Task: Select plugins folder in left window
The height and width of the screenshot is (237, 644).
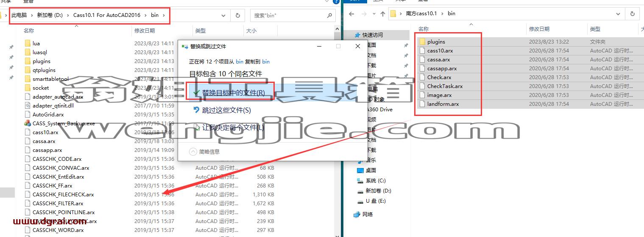Action: pos(41,61)
